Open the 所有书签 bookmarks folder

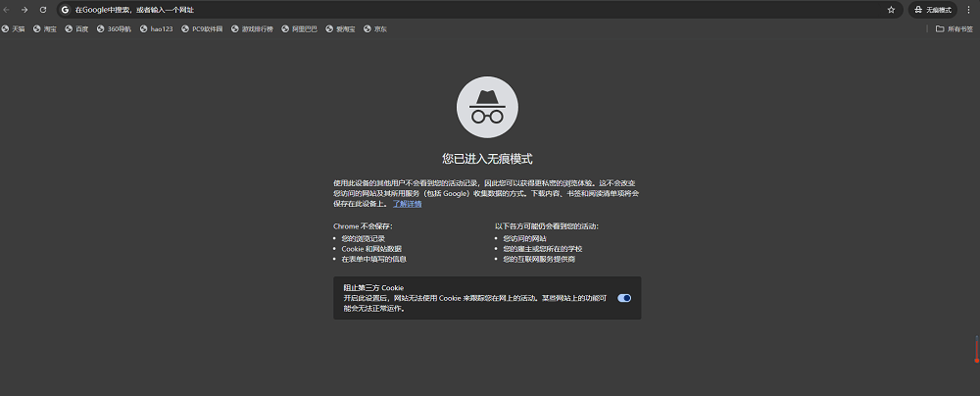955,28
